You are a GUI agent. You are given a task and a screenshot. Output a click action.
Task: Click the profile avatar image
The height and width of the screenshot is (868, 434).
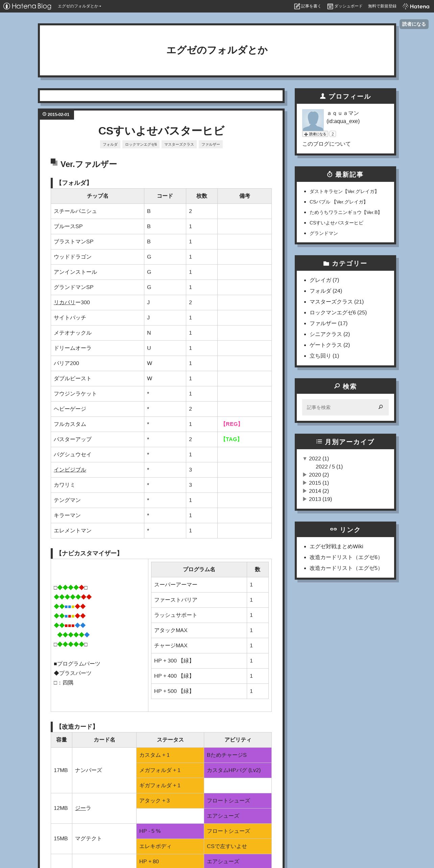(x=313, y=120)
